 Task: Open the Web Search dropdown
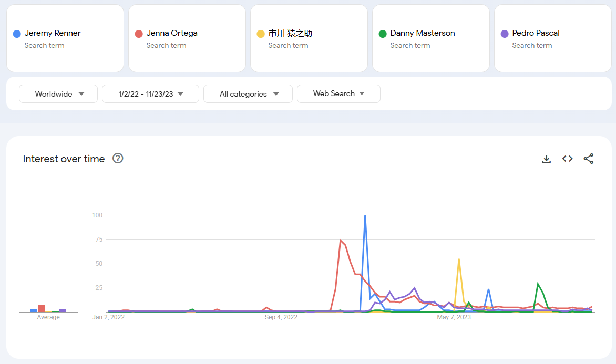pyautogui.click(x=338, y=93)
